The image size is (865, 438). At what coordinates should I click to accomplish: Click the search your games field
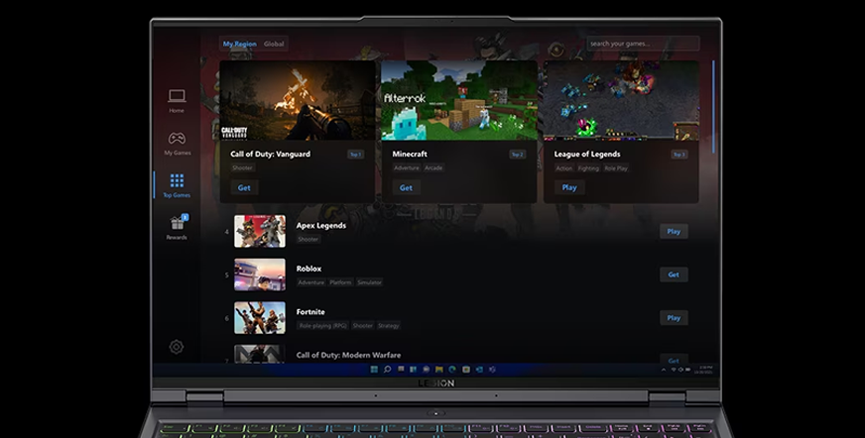point(643,44)
